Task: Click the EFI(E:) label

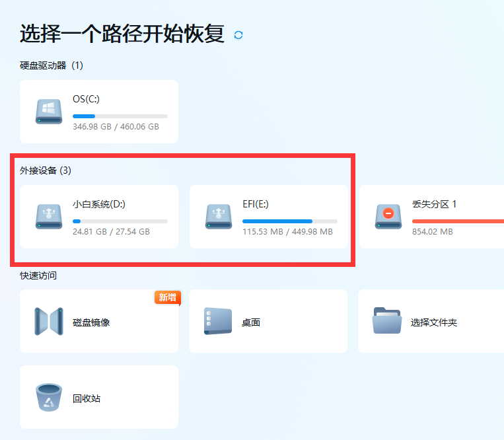Action: 256,204
